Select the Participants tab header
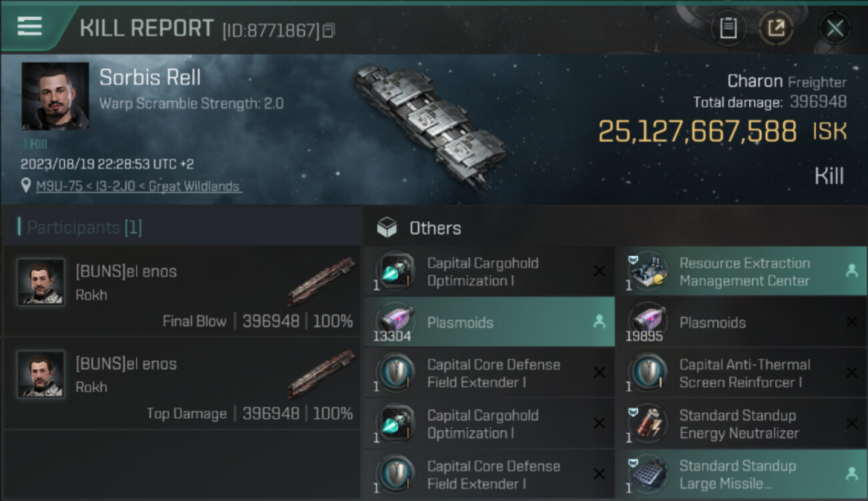868x501 pixels. coord(80,228)
